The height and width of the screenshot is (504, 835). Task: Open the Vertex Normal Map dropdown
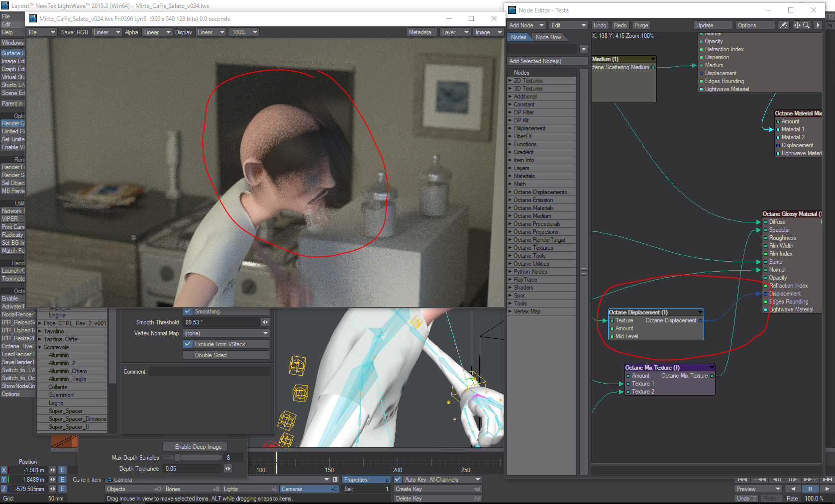click(226, 333)
